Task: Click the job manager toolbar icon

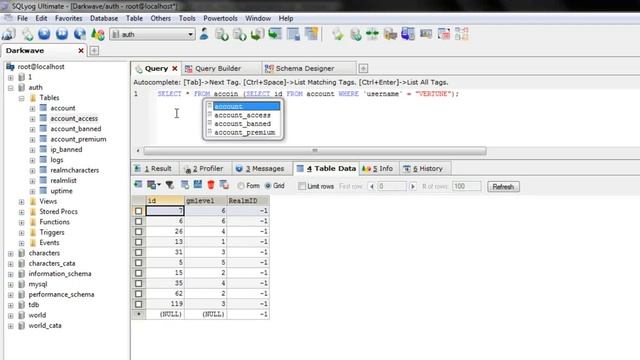Action: click(x=426, y=34)
